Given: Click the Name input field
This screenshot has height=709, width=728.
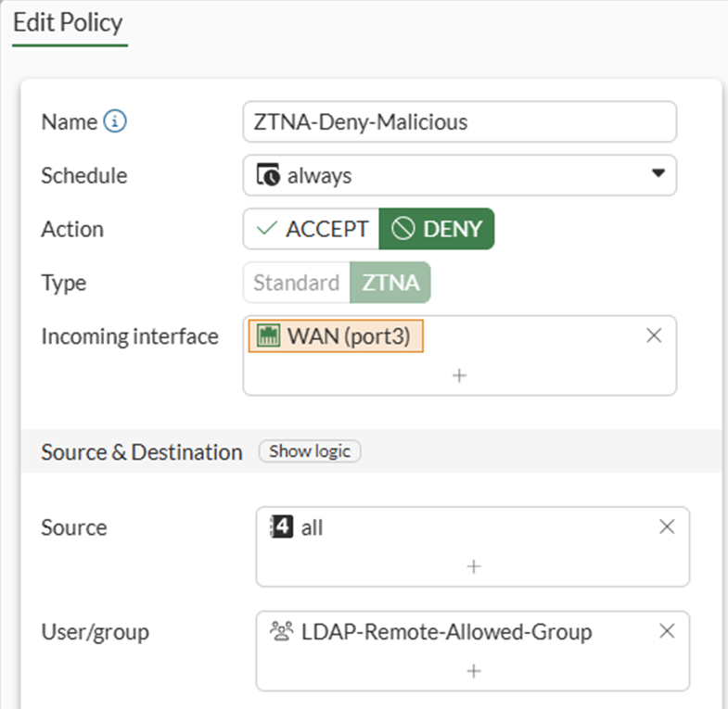Looking at the screenshot, I should point(459,121).
